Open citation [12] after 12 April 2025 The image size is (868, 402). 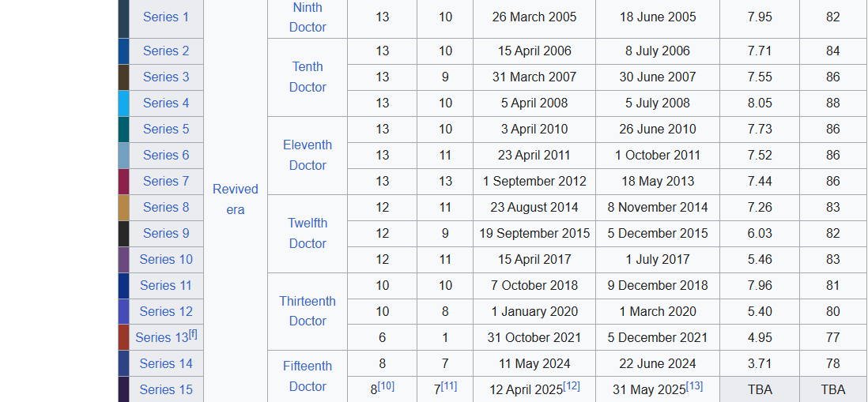[x=572, y=386]
